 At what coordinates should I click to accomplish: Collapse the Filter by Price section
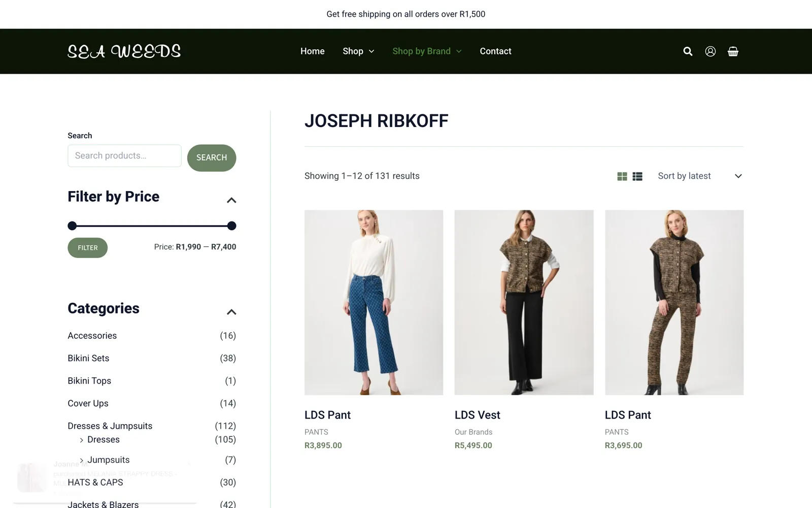click(x=231, y=200)
